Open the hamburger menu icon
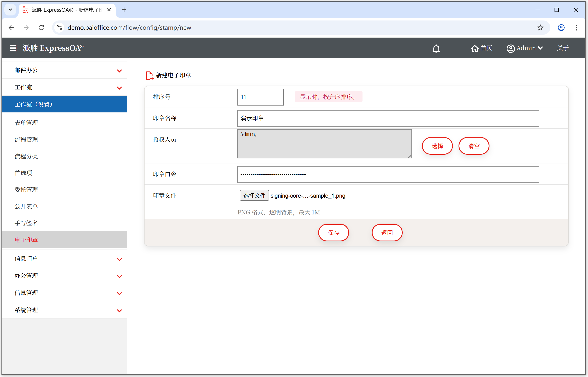 tap(13, 48)
